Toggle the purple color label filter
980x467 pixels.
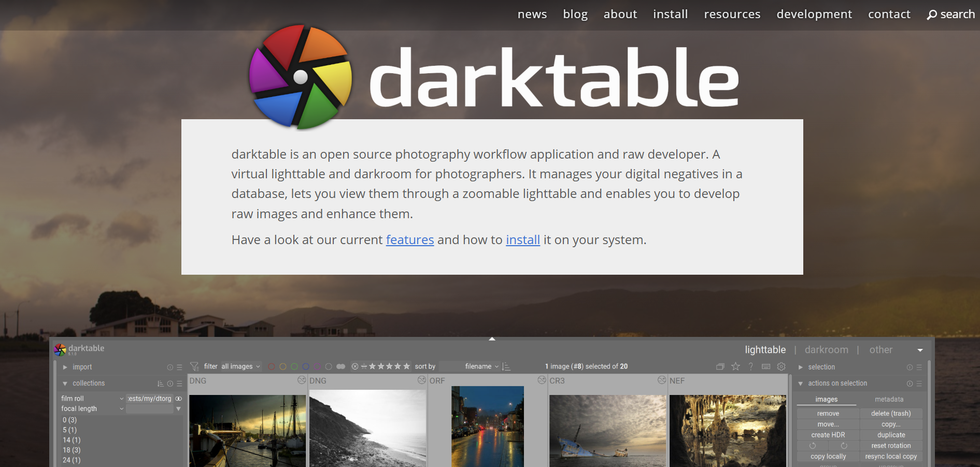click(x=317, y=366)
